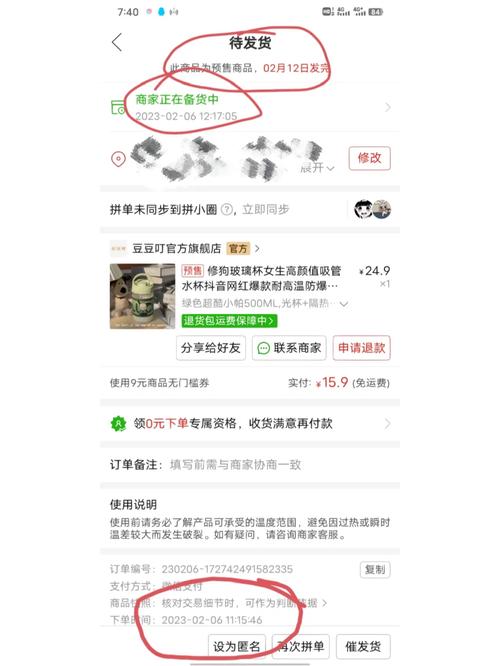Check the battery status icon
The height and width of the screenshot is (666, 500).
(376, 12)
